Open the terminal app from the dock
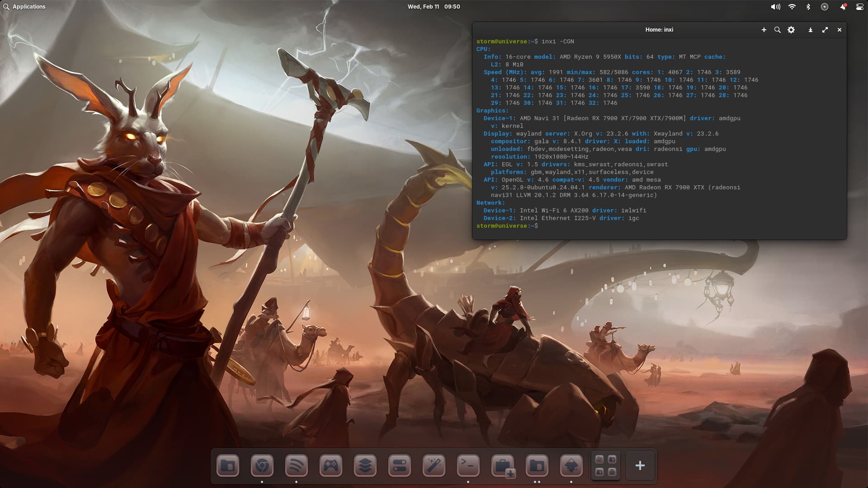868x488 pixels. point(468,465)
